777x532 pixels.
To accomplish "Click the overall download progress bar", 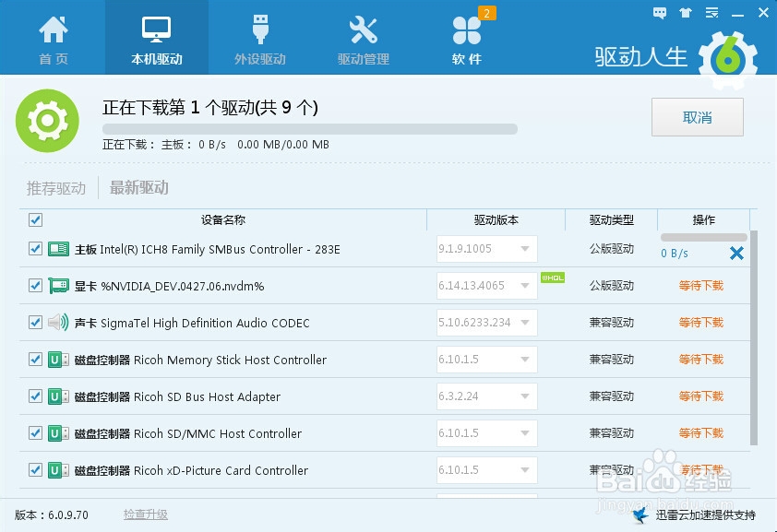I will (310, 129).
